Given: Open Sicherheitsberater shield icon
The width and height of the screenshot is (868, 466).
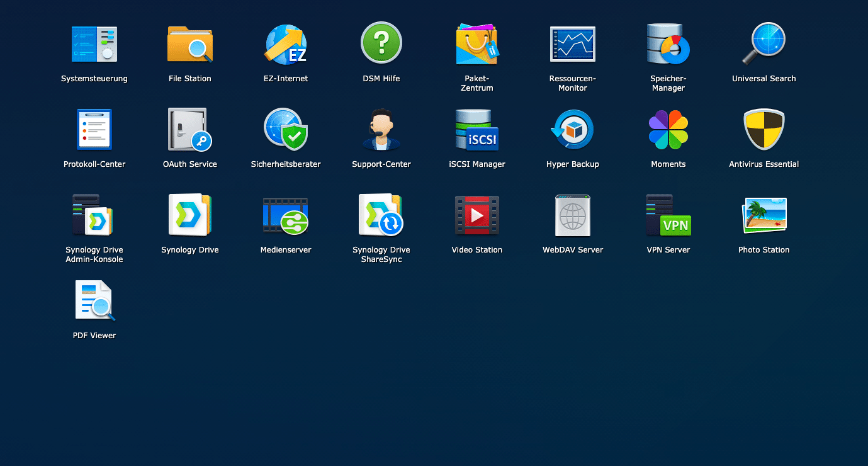Looking at the screenshot, I should pyautogui.click(x=286, y=130).
